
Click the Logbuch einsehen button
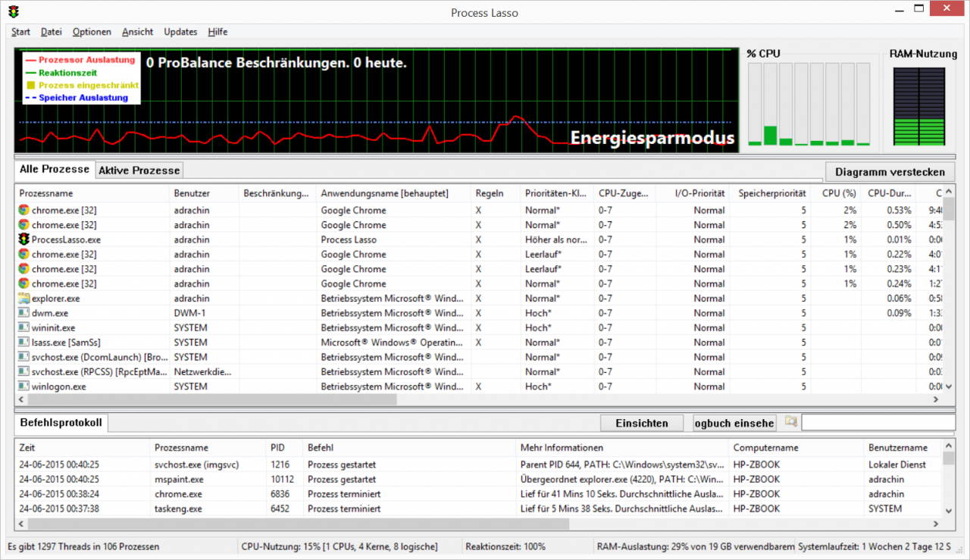734,423
